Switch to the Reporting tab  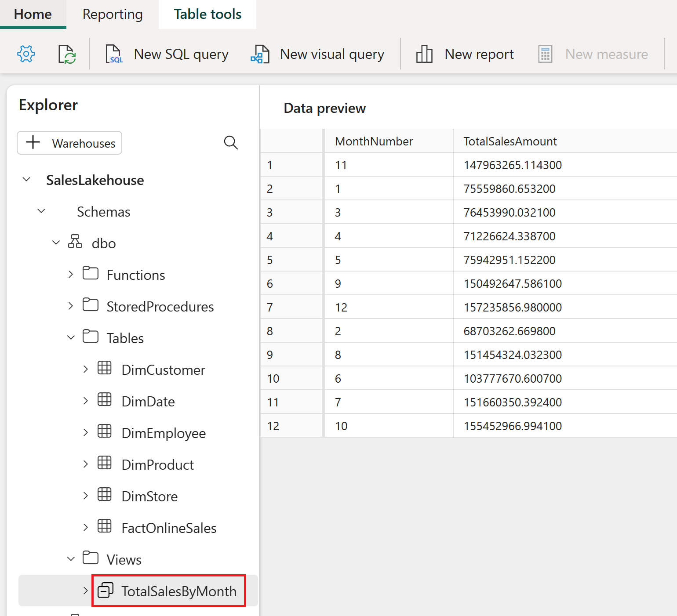click(113, 14)
